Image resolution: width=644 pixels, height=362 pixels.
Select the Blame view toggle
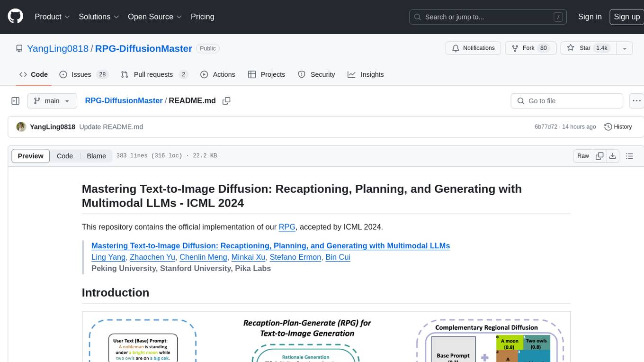96,156
